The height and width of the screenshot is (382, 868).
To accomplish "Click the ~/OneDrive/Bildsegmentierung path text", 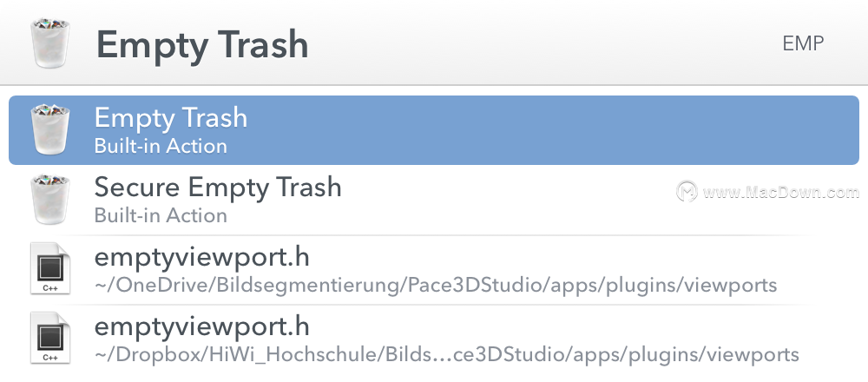I will pos(436,286).
